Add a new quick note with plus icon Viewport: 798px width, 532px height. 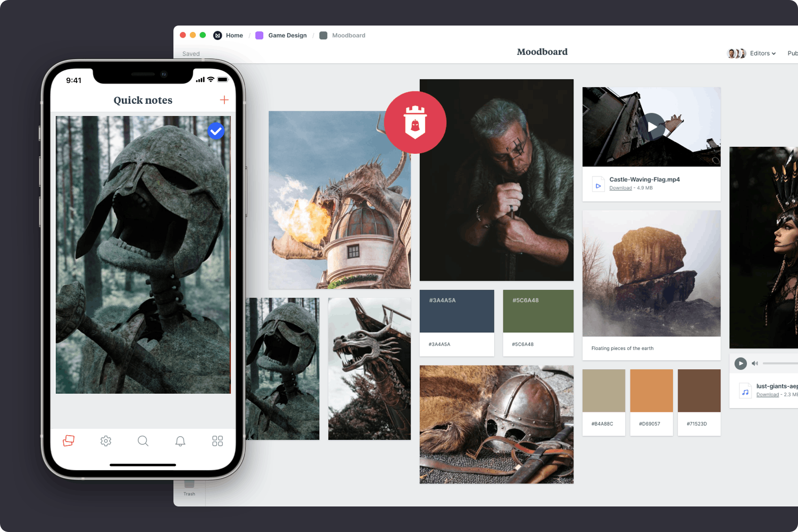click(224, 100)
